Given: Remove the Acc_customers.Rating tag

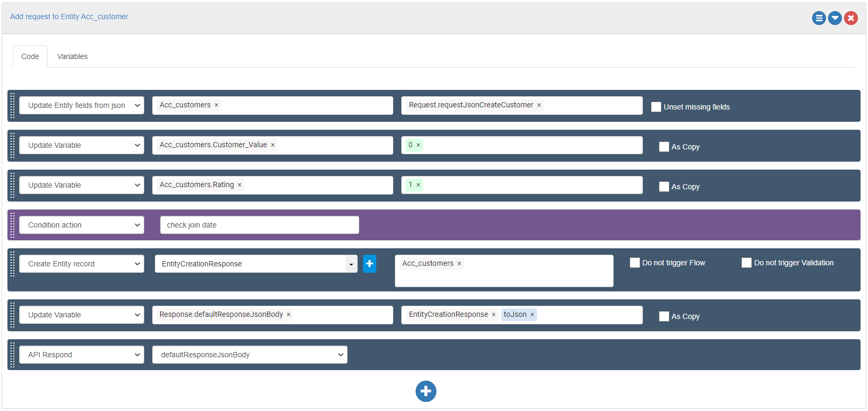Looking at the screenshot, I should [x=239, y=185].
